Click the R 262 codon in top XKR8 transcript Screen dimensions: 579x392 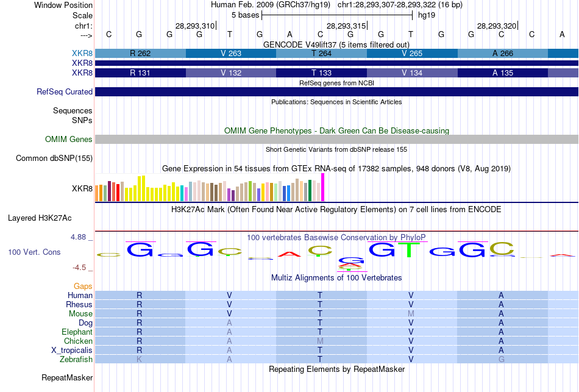coord(140,53)
